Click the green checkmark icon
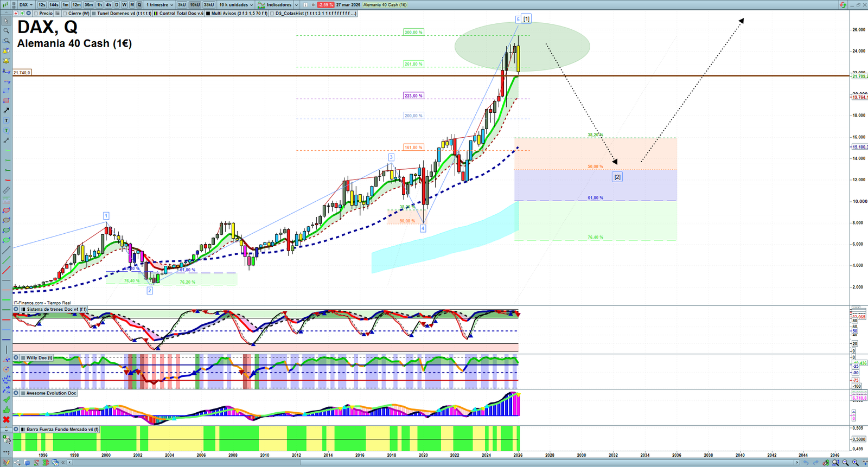 pos(6,400)
